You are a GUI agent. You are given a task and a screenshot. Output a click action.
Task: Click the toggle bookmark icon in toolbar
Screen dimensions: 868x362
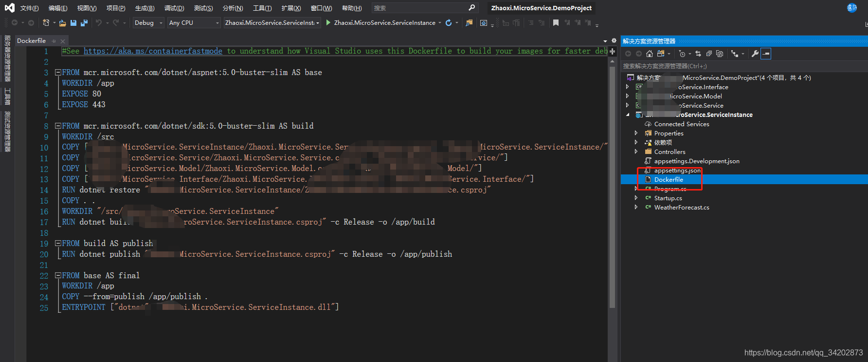point(556,23)
